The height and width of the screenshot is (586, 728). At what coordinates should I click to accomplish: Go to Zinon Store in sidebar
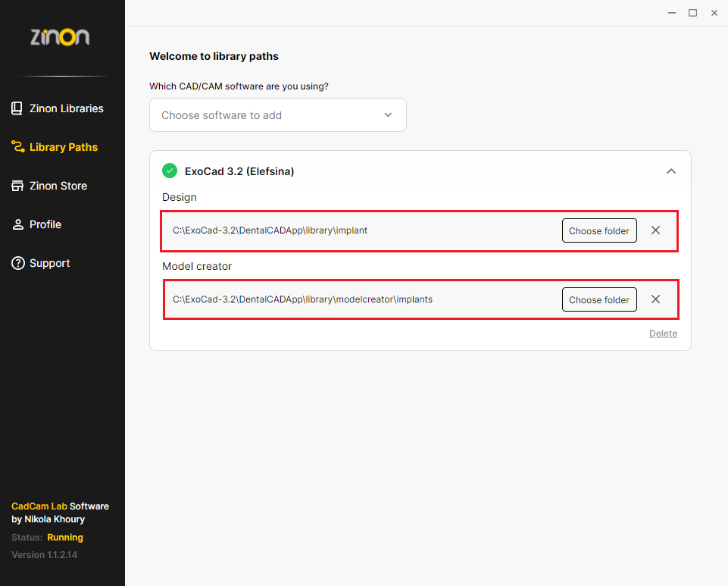point(49,186)
